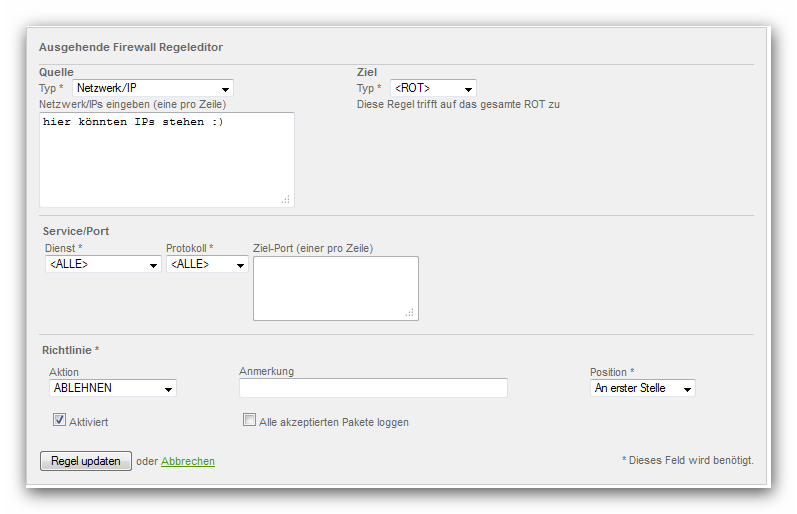Click the Abbrechen link

(x=188, y=461)
